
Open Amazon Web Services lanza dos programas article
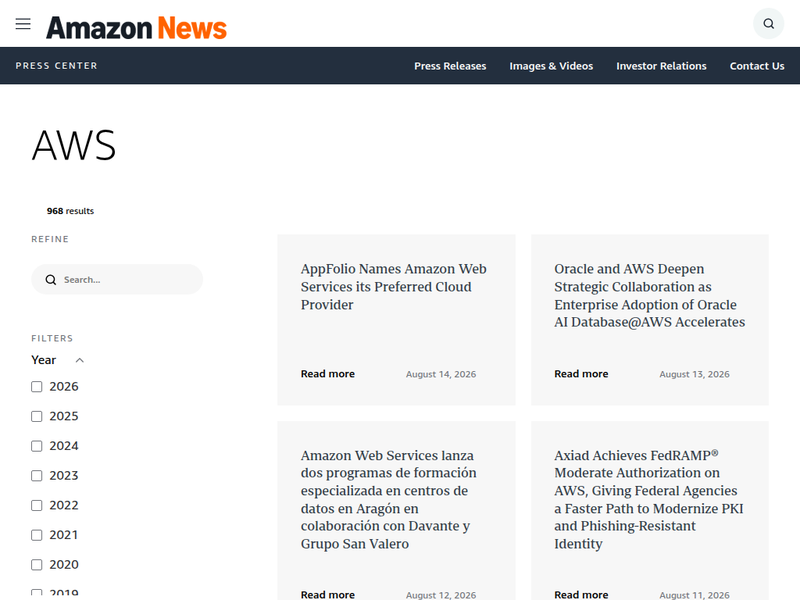pyautogui.click(x=388, y=499)
